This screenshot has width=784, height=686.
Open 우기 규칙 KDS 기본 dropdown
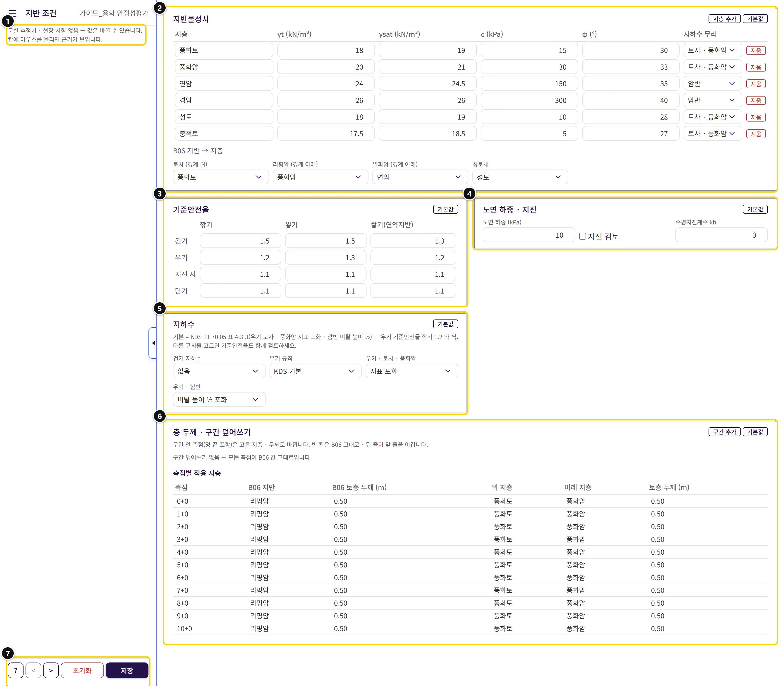click(315, 371)
